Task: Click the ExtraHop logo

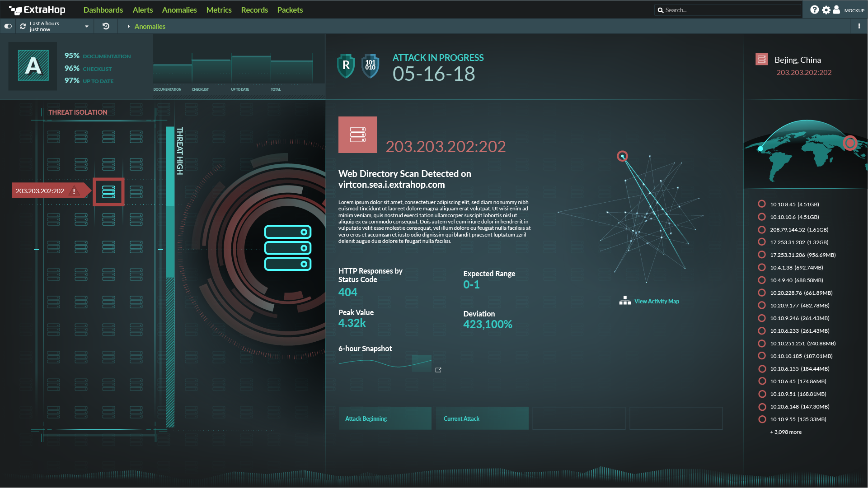Action: click(37, 10)
